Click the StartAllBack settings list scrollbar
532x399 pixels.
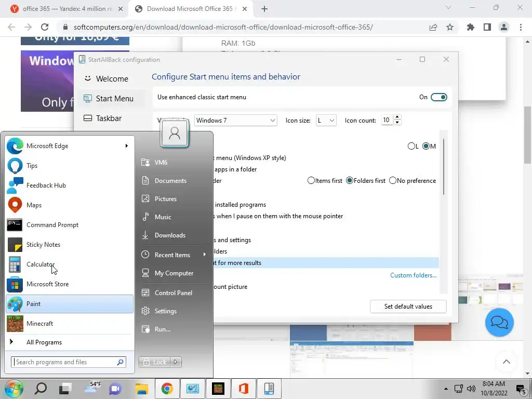click(x=444, y=167)
